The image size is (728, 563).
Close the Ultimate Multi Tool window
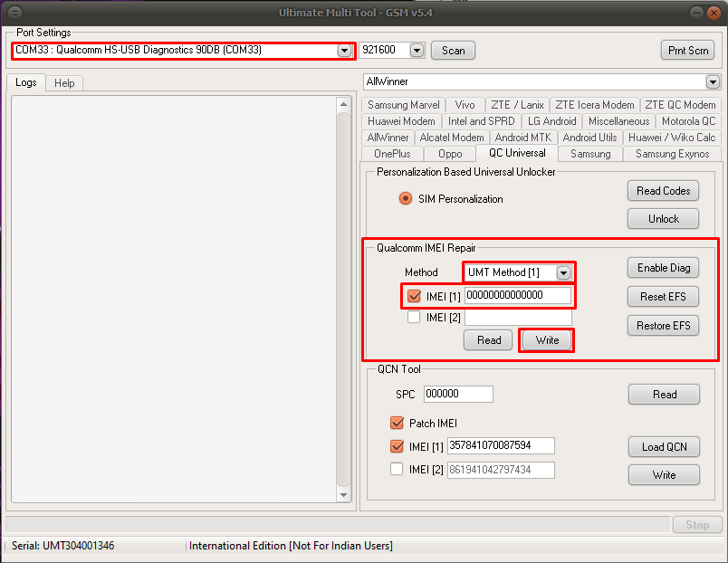click(714, 13)
